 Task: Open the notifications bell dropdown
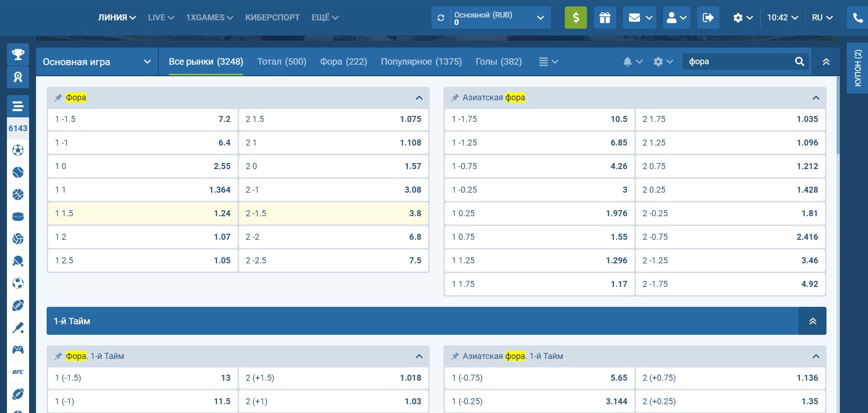(632, 61)
